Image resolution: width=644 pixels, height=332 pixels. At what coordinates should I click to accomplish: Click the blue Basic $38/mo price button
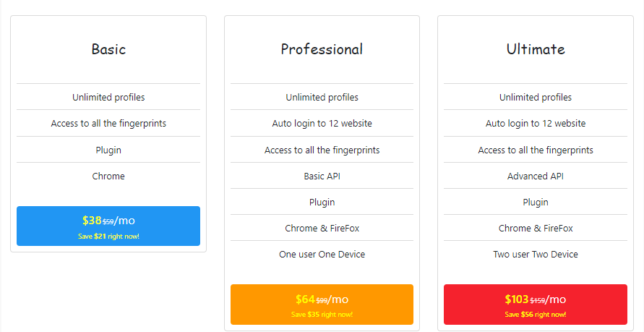[108, 226]
